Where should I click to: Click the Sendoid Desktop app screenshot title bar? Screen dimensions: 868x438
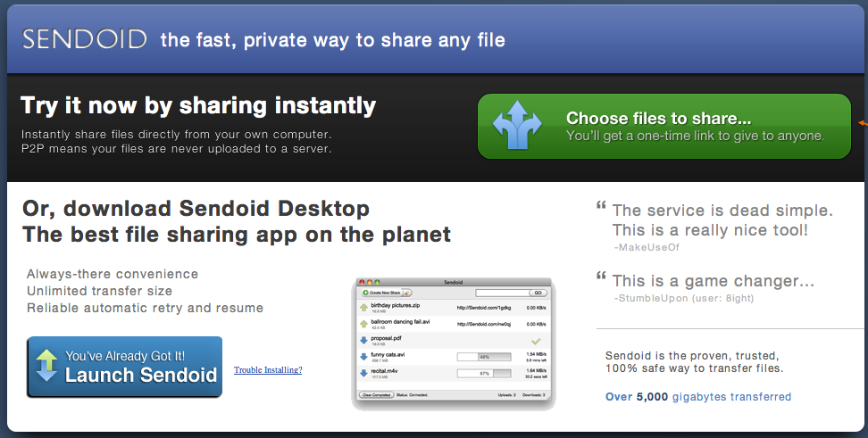(453, 282)
